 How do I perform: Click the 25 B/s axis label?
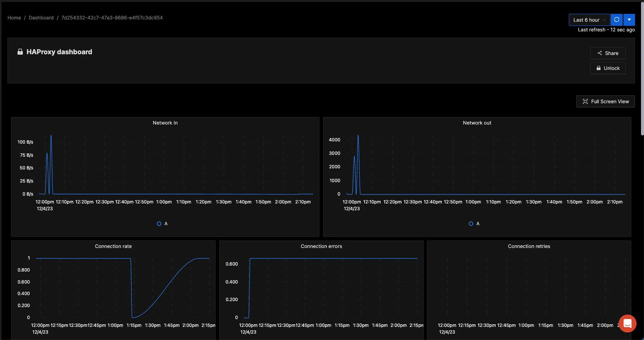coord(27,181)
